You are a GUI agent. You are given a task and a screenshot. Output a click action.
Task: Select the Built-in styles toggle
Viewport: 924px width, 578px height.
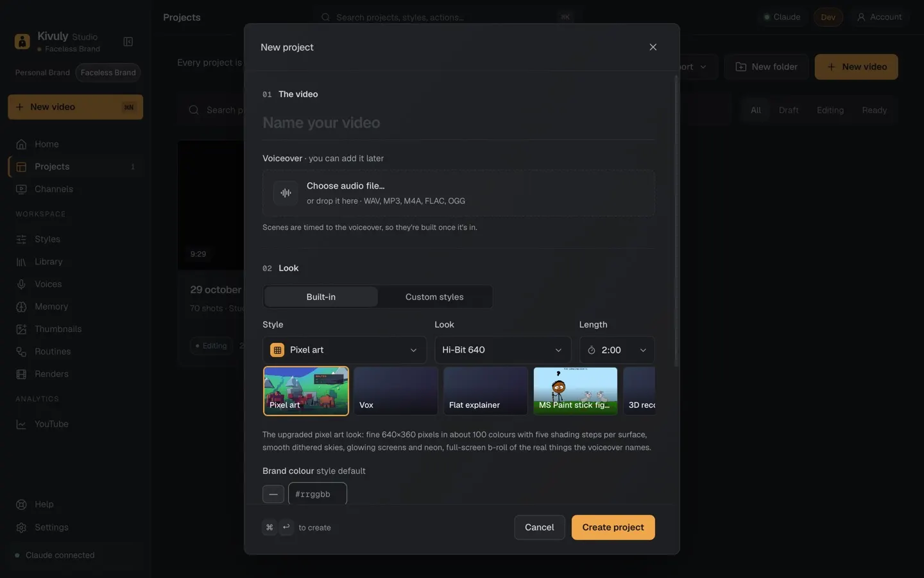(x=321, y=297)
